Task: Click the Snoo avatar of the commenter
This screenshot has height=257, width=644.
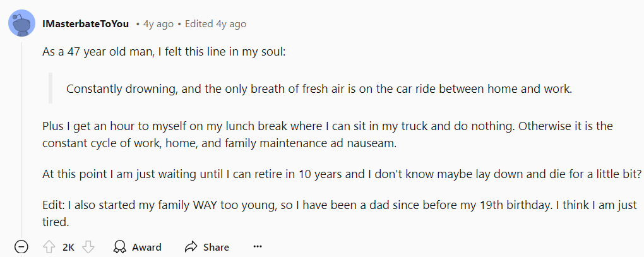Action: click(21, 23)
